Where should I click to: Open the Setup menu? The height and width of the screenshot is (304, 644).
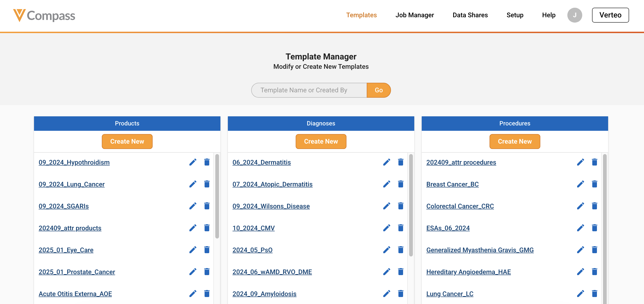coord(515,15)
